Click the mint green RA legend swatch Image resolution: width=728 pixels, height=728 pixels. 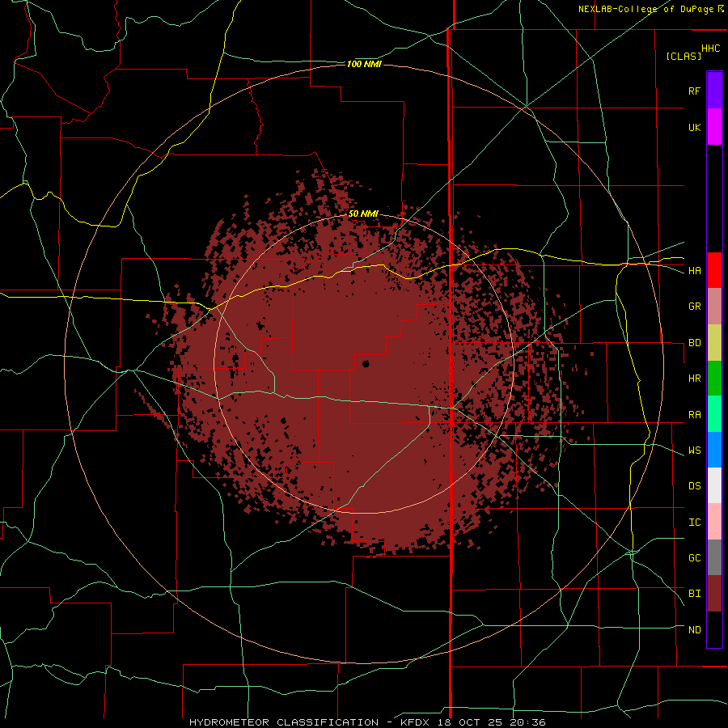(714, 414)
